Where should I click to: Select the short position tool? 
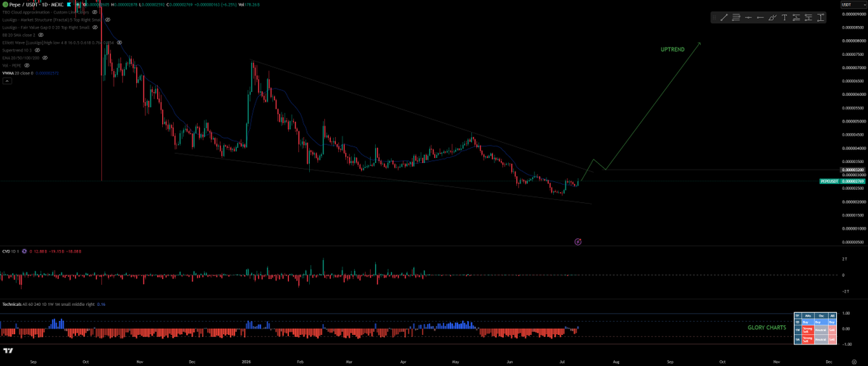pyautogui.click(x=808, y=17)
